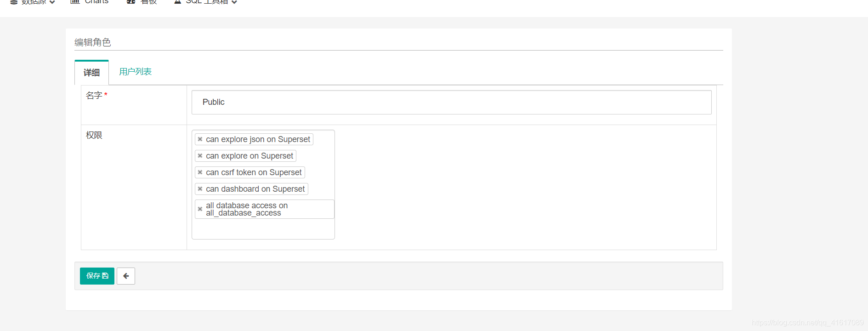Image resolution: width=868 pixels, height=331 pixels.
Task: Click the save disk icon on 保存 button
Action: point(105,276)
